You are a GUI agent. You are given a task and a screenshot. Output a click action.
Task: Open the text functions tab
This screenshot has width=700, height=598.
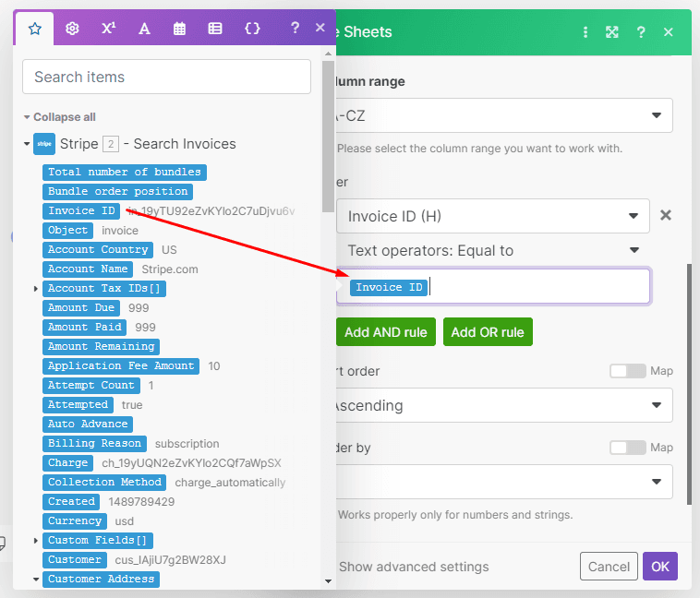[144, 29]
